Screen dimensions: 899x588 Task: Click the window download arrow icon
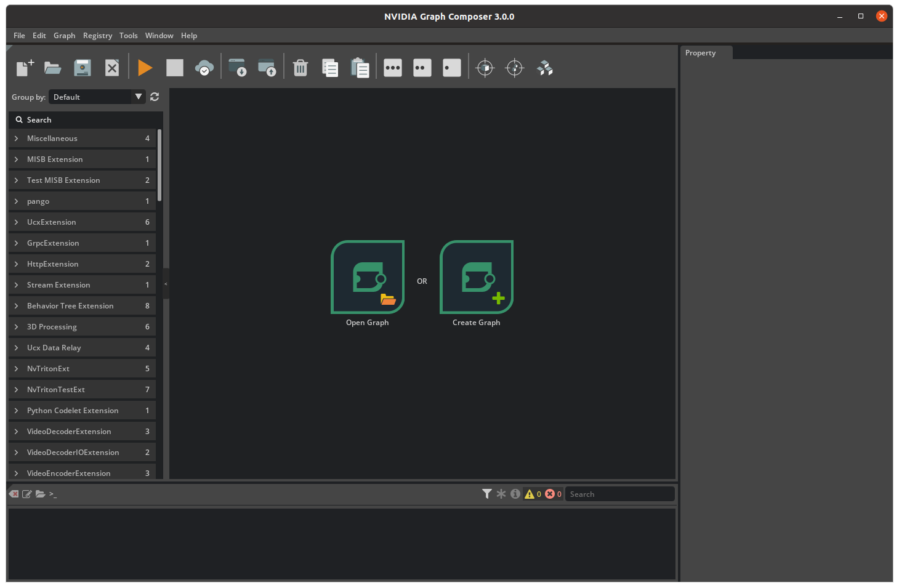tap(238, 68)
